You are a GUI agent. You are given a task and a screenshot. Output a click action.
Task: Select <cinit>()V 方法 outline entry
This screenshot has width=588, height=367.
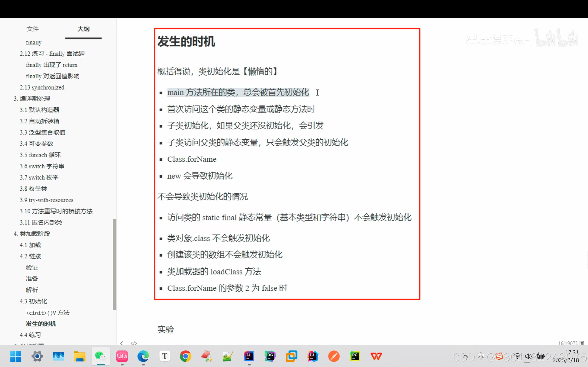(48, 313)
